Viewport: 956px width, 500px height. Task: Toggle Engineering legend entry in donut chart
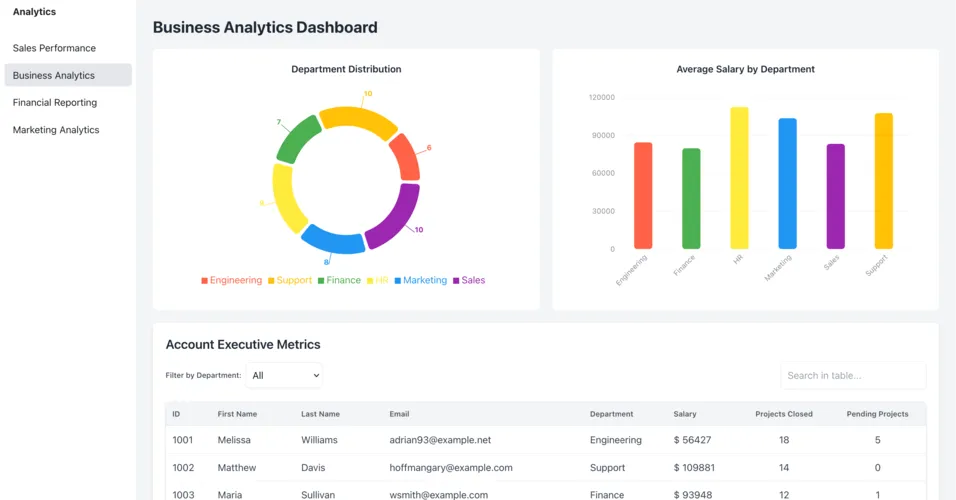point(232,280)
